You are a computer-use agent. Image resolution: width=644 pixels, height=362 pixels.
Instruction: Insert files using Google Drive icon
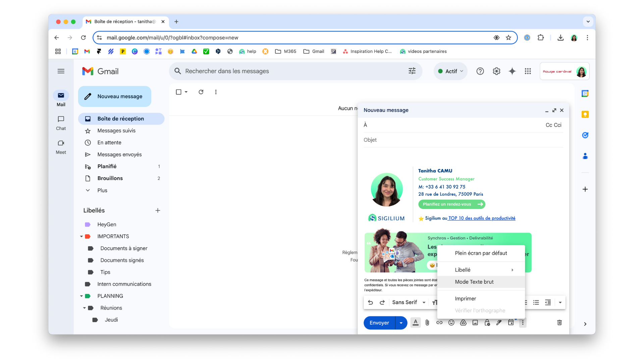tap(463, 322)
